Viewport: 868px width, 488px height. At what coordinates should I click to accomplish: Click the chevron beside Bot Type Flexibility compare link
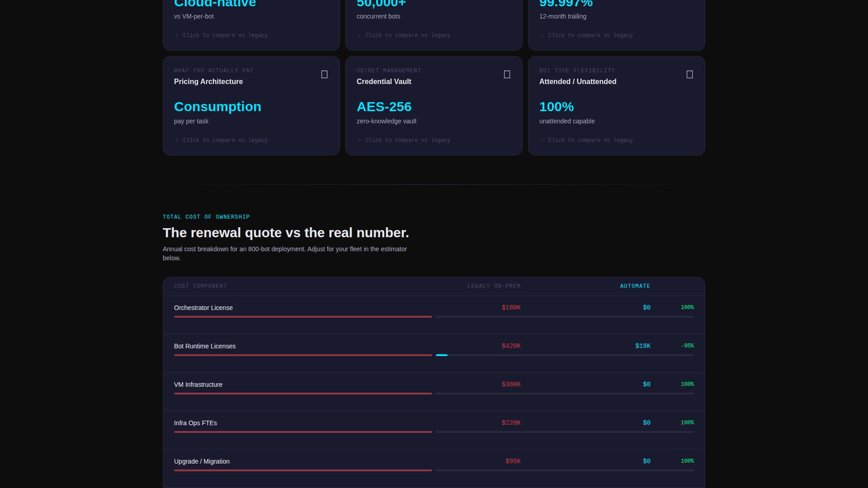coord(542,140)
